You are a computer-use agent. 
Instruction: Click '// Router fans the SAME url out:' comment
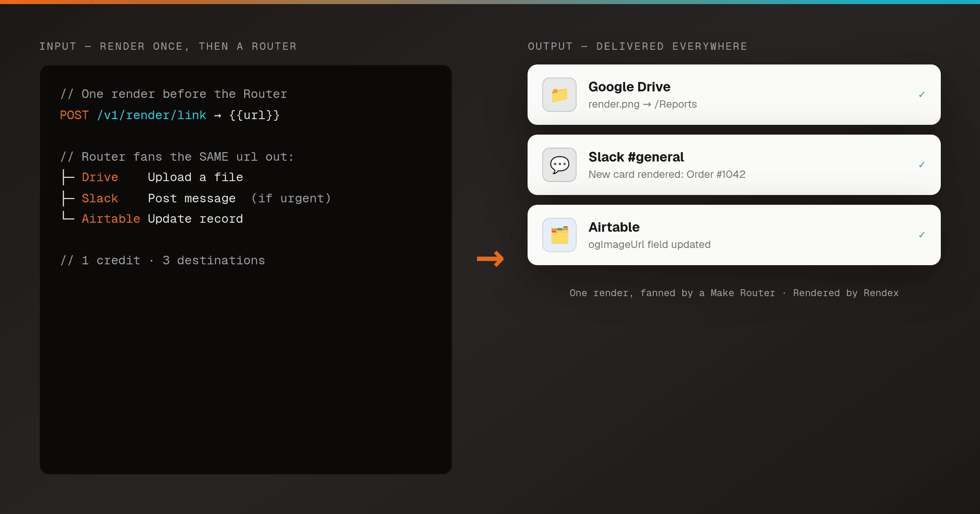tap(177, 157)
